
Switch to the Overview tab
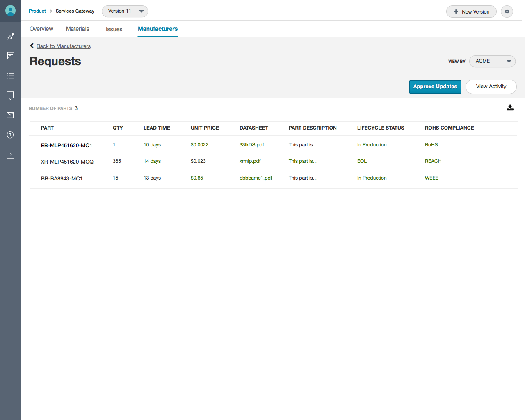[x=41, y=29]
